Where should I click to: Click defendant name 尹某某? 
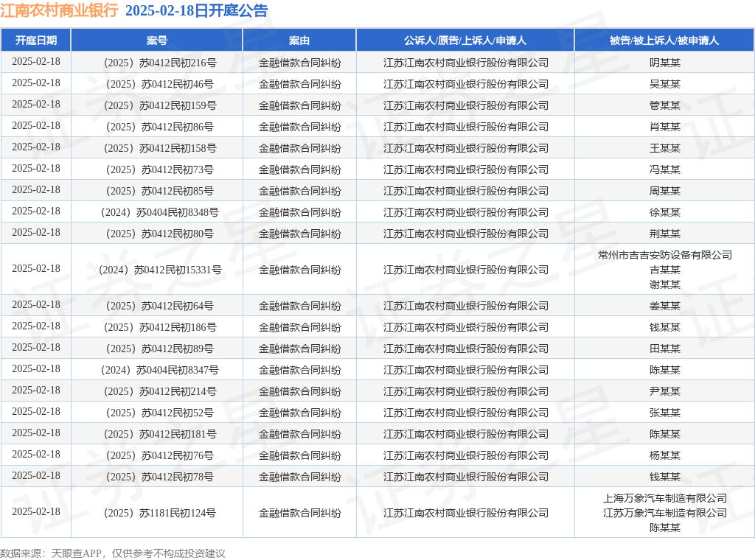click(664, 391)
